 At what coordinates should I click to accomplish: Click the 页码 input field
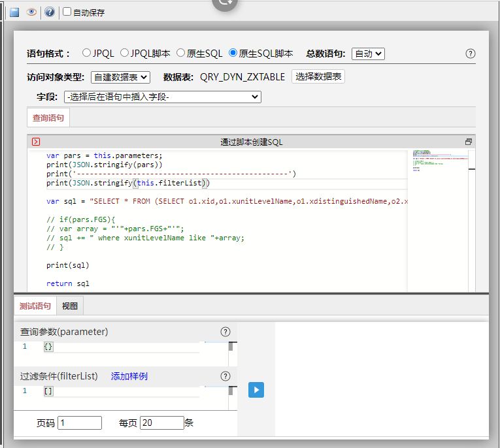(80, 423)
